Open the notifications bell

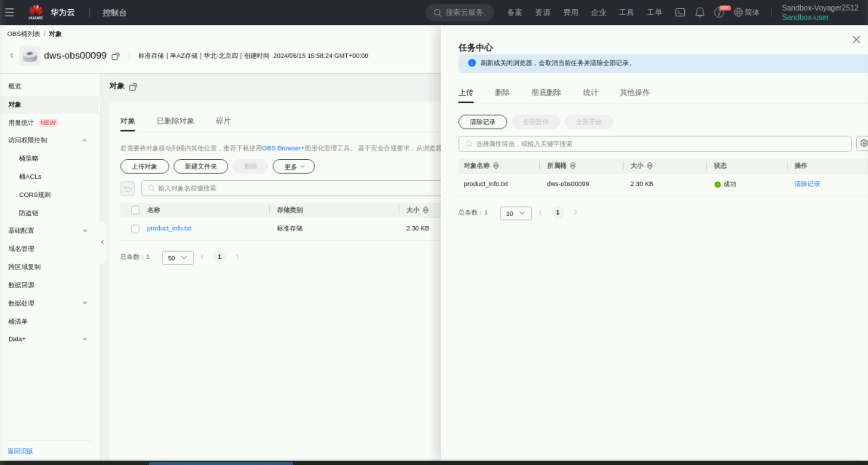[x=700, y=13]
